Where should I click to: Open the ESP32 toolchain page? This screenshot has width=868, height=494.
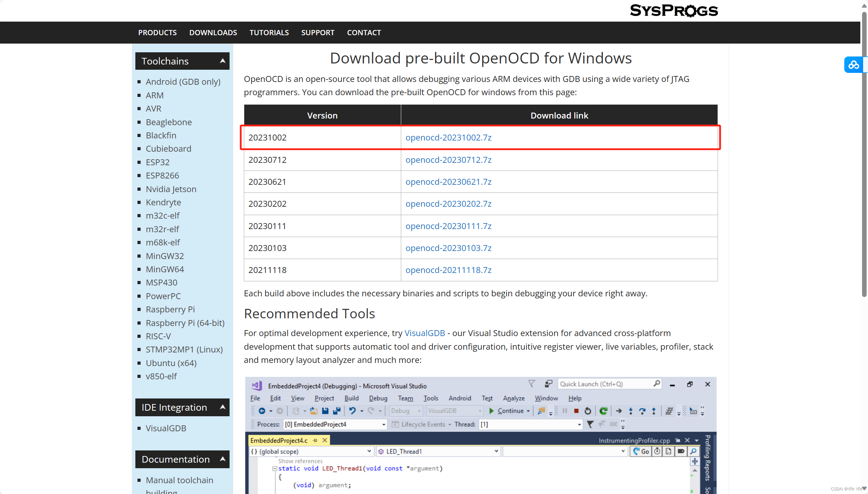tap(158, 162)
